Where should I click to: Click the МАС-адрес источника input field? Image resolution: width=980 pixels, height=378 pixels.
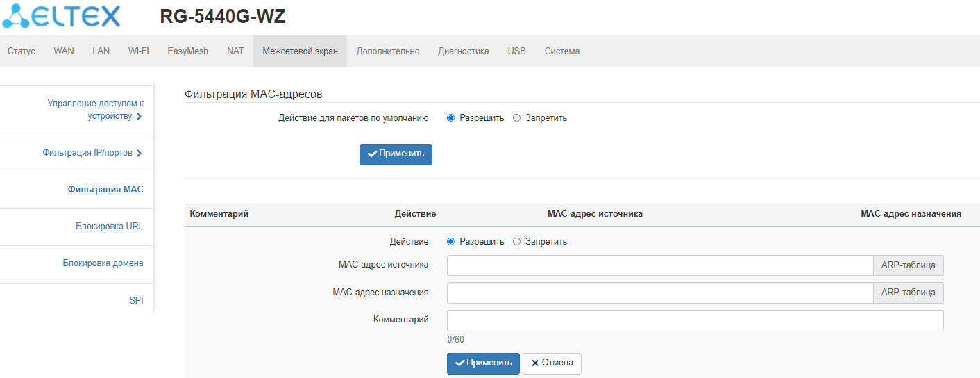[659, 265]
